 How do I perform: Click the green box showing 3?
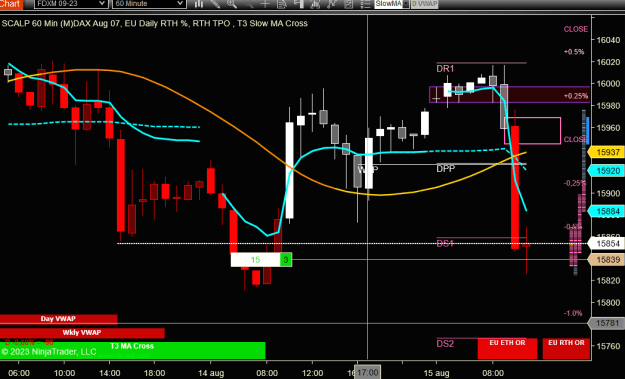[286, 260]
